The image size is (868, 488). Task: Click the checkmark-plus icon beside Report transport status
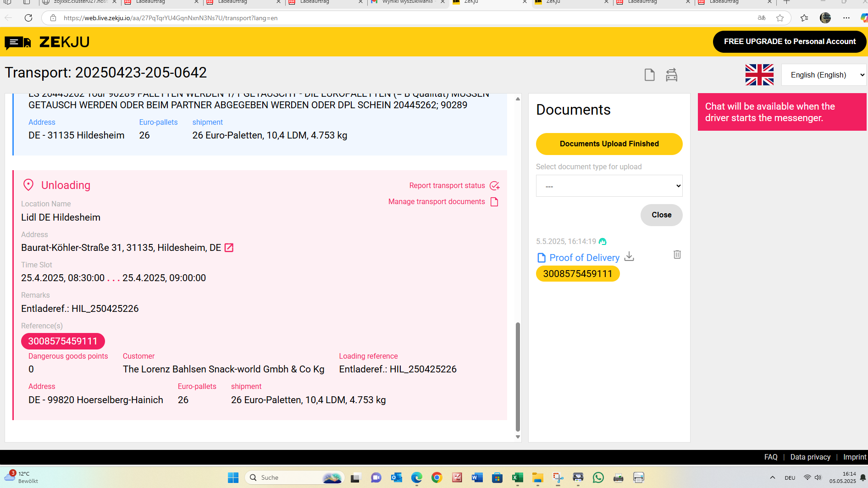pyautogui.click(x=494, y=186)
